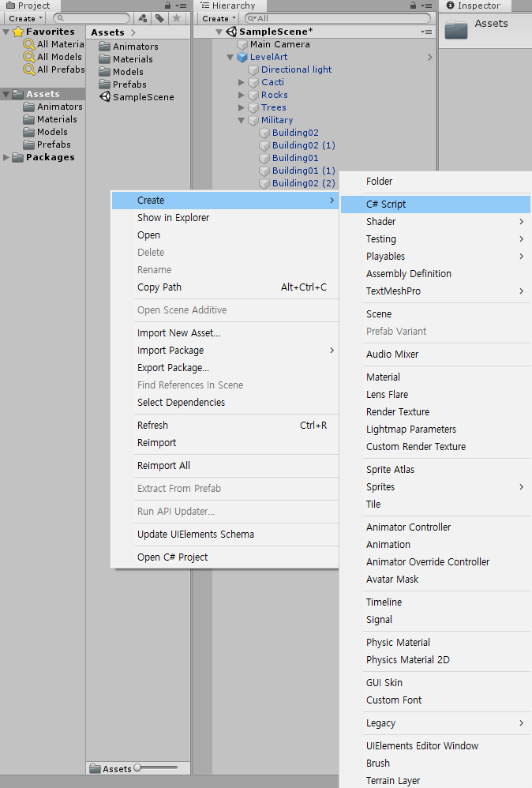This screenshot has width=532, height=788.
Task: Choose C# Script from Create submenu
Action: click(x=436, y=204)
